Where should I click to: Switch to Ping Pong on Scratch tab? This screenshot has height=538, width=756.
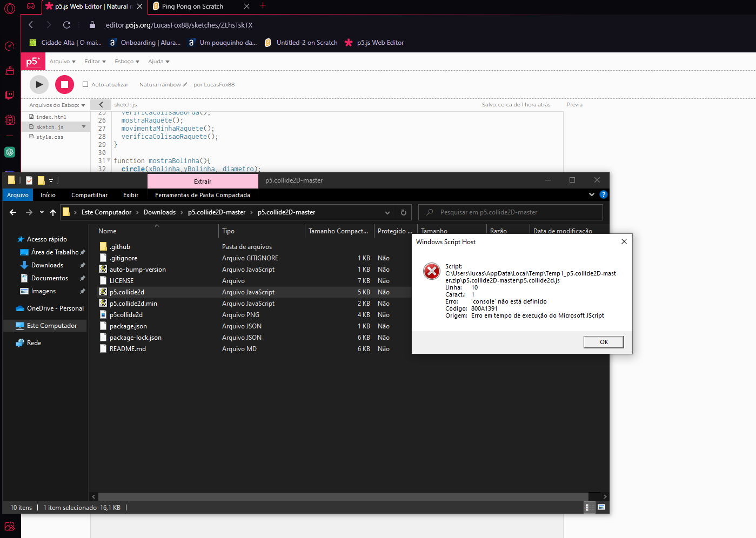pos(193,6)
